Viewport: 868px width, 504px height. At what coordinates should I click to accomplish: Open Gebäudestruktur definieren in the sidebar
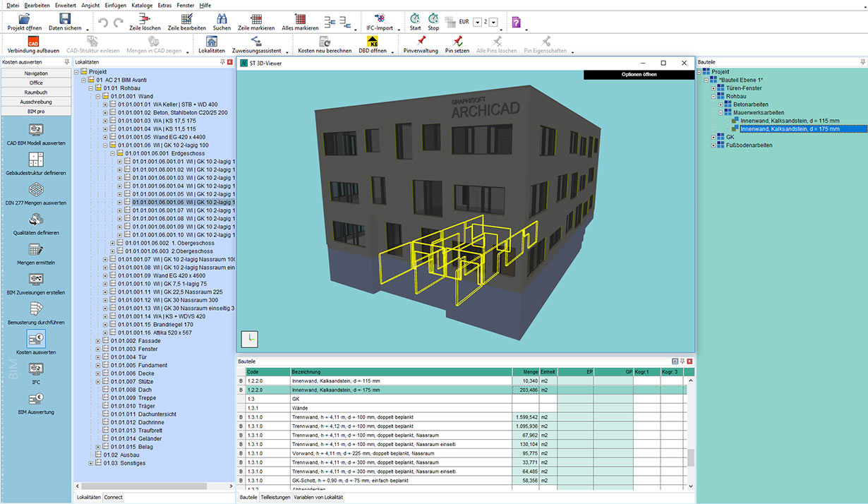coord(36,164)
